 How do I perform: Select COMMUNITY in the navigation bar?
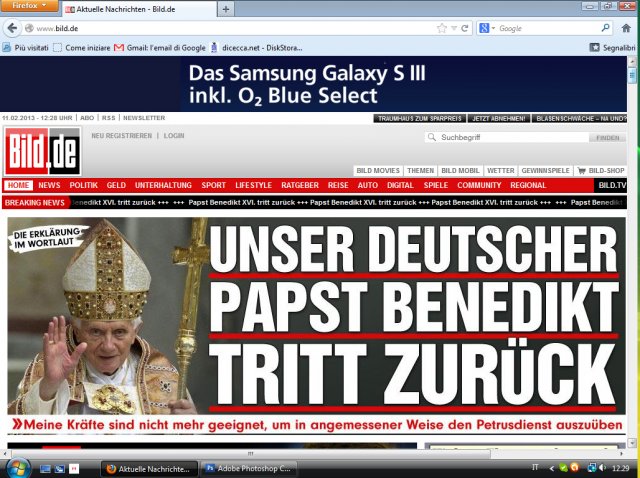pos(479,185)
